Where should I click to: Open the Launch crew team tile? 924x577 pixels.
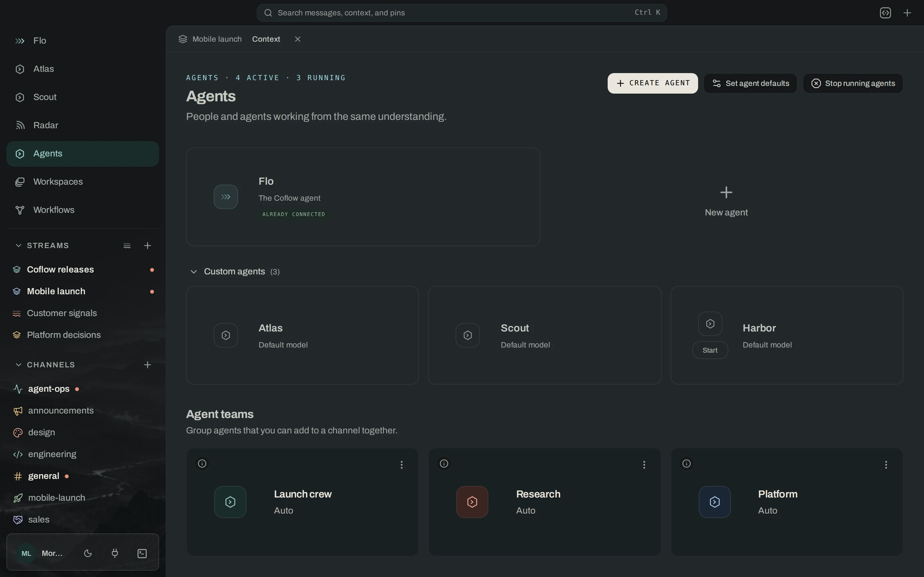coord(303,502)
